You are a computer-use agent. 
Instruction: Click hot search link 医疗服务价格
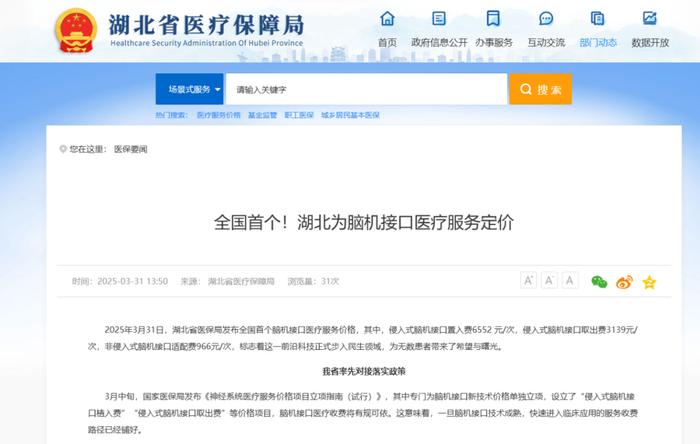(218, 115)
